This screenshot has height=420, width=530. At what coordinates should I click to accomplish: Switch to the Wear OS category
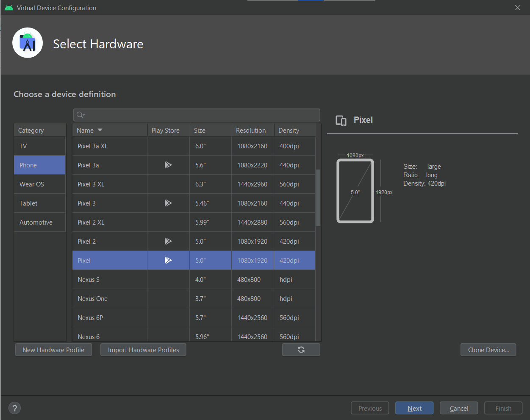[x=32, y=184]
